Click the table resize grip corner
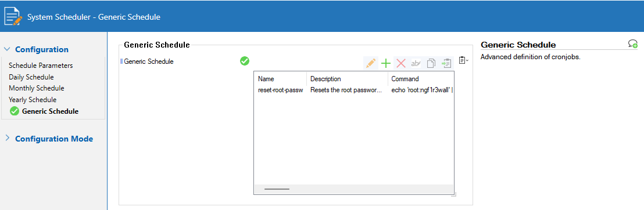 [x=454, y=194]
